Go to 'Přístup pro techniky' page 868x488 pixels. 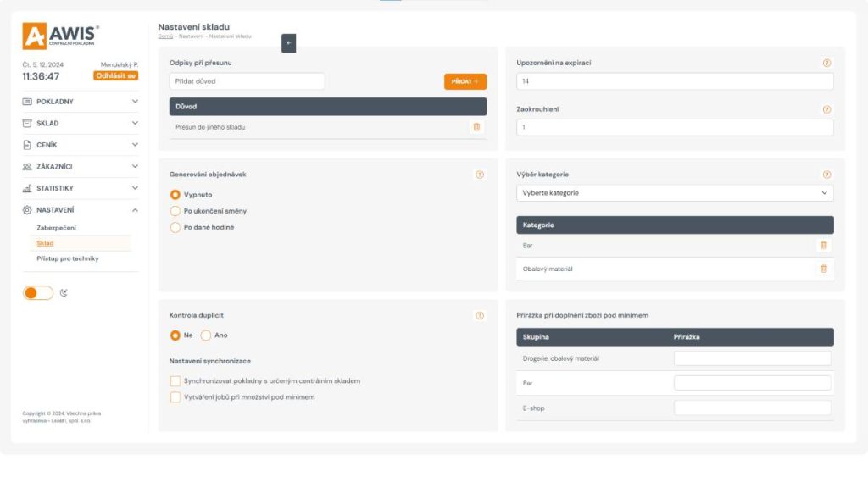pyautogui.click(x=68, y=258)
